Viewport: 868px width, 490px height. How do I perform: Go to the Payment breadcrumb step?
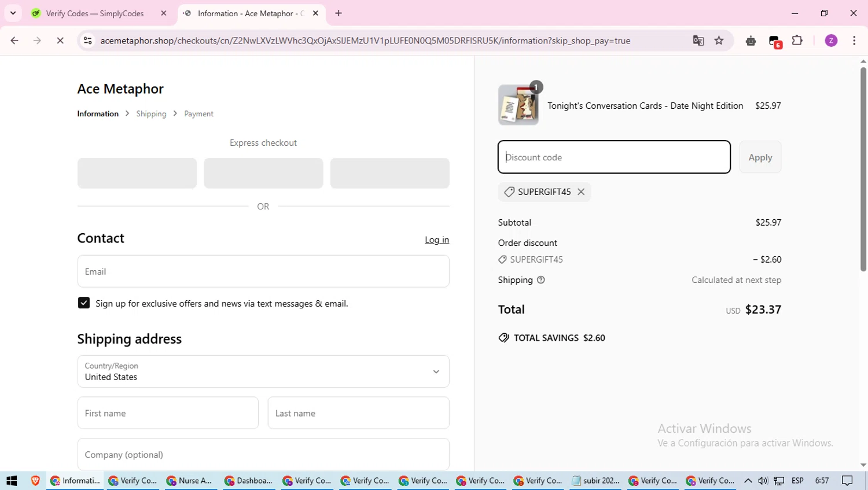pyautogui.click(x=198, y=114)
